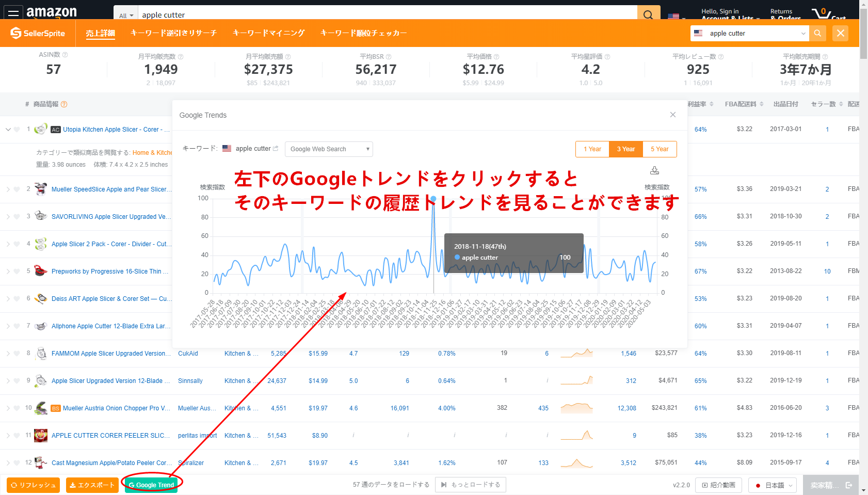
Task: Click the logout icon in bottom-right corner
Action: point(849,485)
